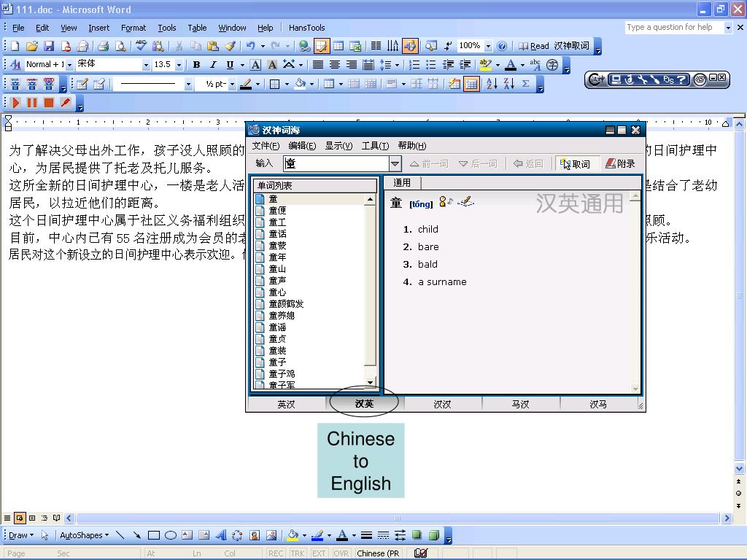Open the AutoShapes menu
747x560 pixels.
[85, 535]
